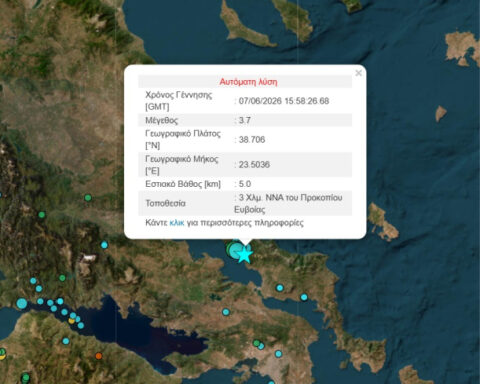Select the orange earthquake marker
The width and height of the screenshot is (480, 384).
point(99,356)
